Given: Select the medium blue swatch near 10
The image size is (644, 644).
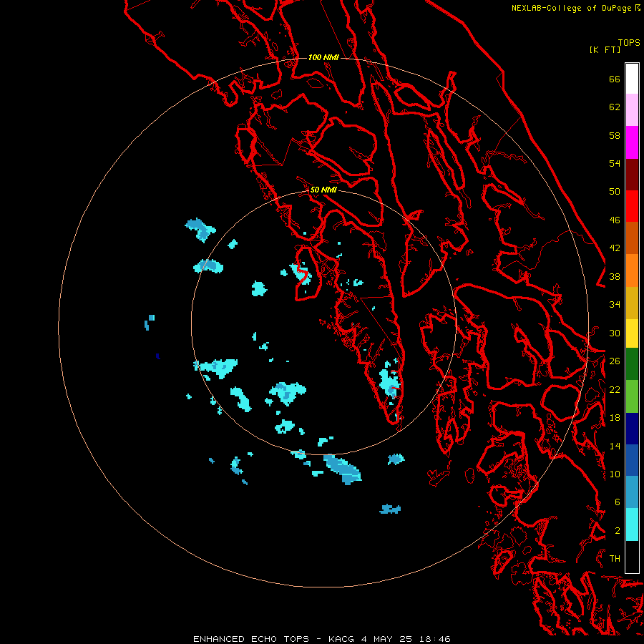Looking at the screenshot, I should [632, 460].
